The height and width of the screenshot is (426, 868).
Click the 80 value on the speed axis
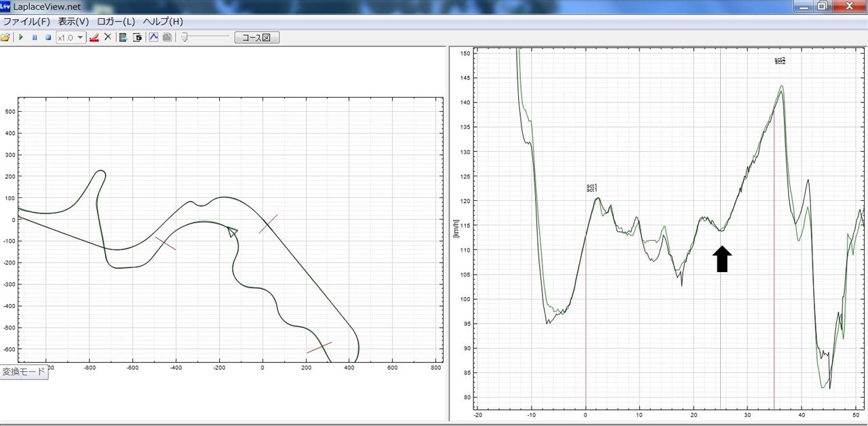(x=467, y=398)
